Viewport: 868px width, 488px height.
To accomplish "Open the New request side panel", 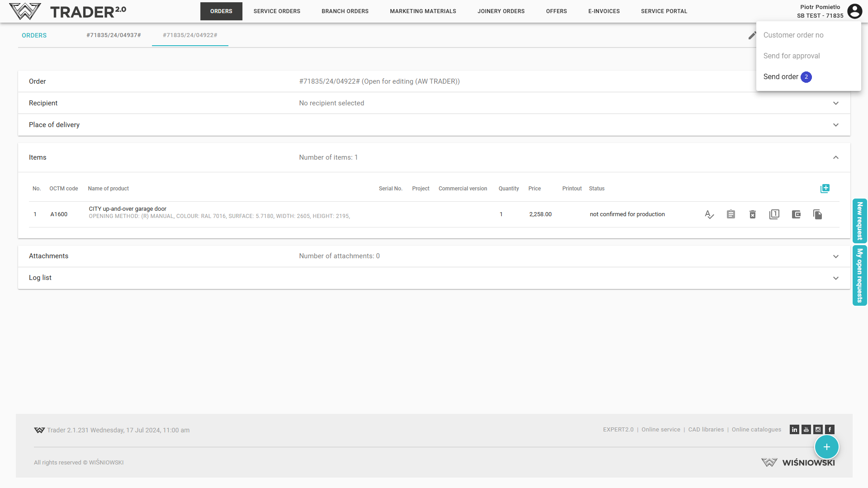I will 859,221.
